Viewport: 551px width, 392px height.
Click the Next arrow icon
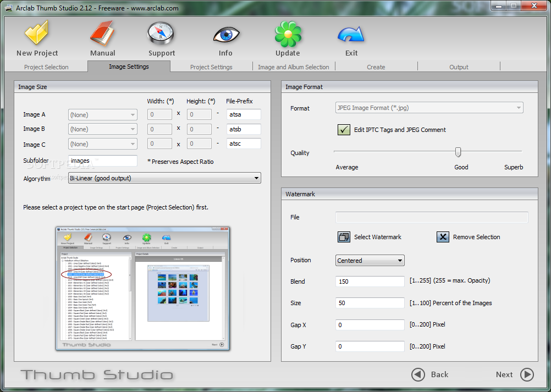[x=527, y=374]
